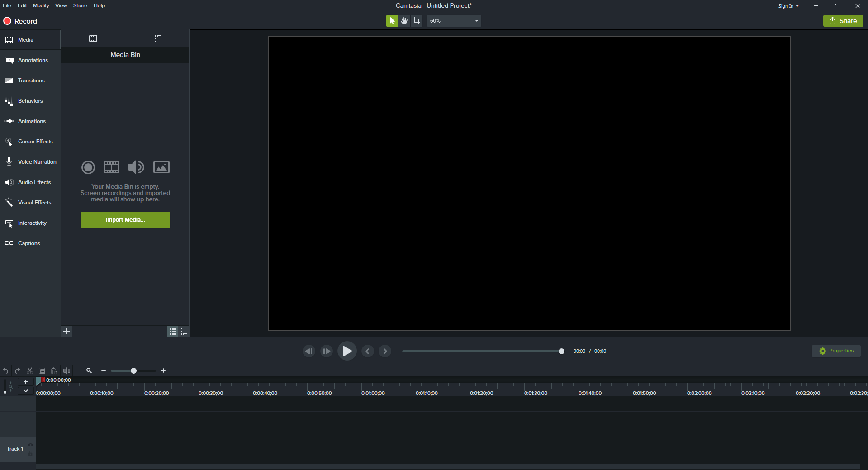The image size is (868, 470).
Task: Toggle the Track 1 lock icon
Action: 30,453
